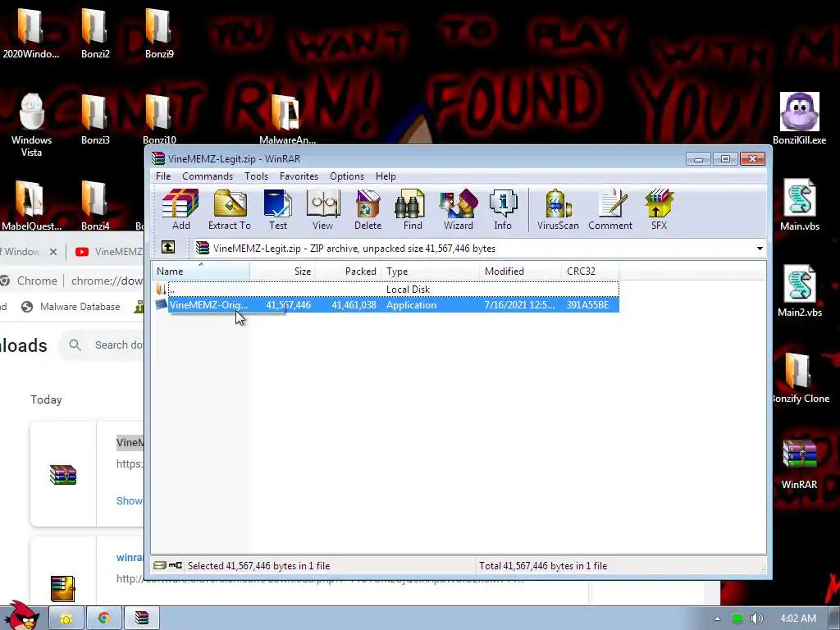Close the Chrome tab with X button
The image size is (840, 630).
(x=53, y=251)
